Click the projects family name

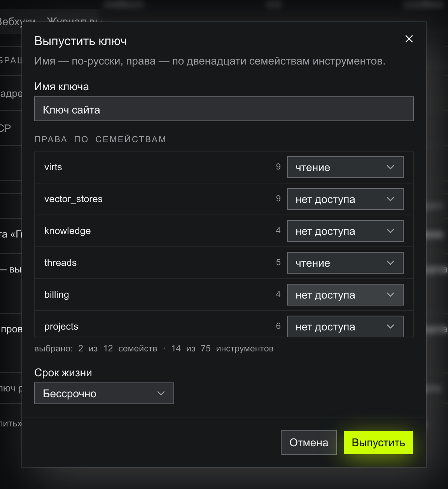tap(61, 327)
